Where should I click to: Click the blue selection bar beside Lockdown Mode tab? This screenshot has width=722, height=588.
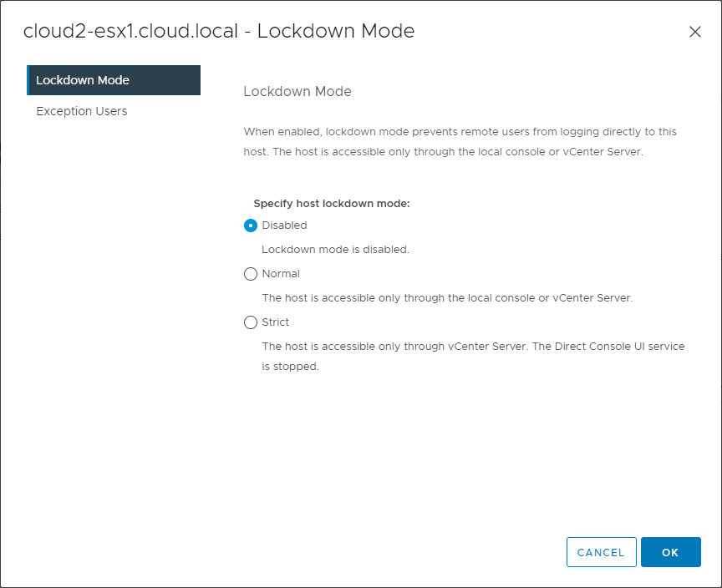(x=28, y=80)
